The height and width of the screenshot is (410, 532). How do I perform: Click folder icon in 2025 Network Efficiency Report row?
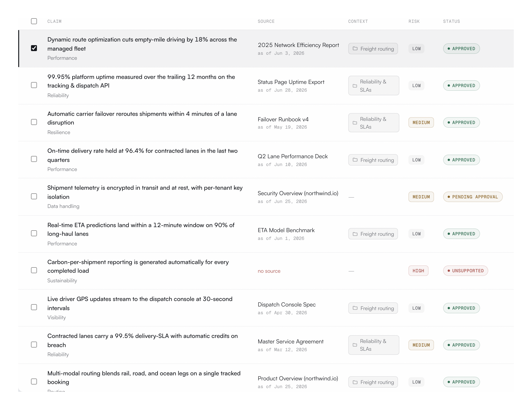coord(355,49)
